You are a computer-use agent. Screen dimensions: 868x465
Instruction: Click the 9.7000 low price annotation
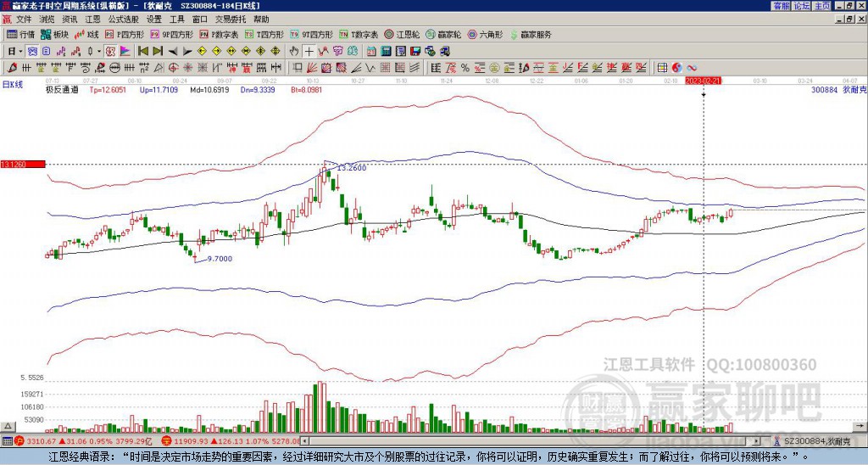click(x=220, y=259)
